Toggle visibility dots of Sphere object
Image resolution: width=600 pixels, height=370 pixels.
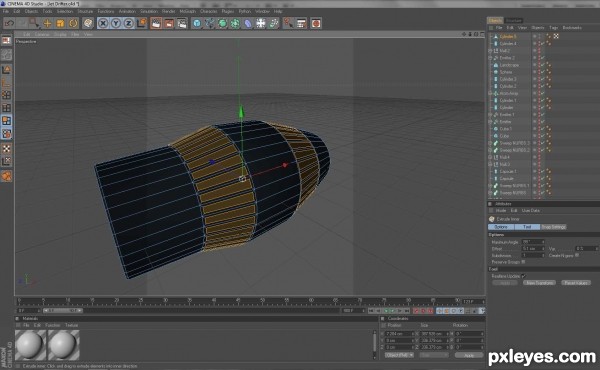pyautogui.click(x=540, y=72)
